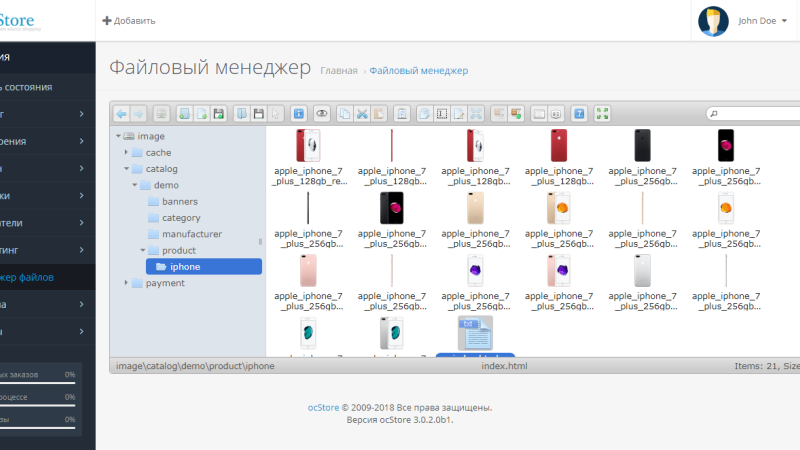The image size is (800, 450).
Task: Click the Back arrow in file manager toolbar
Action: coord(121,114)
